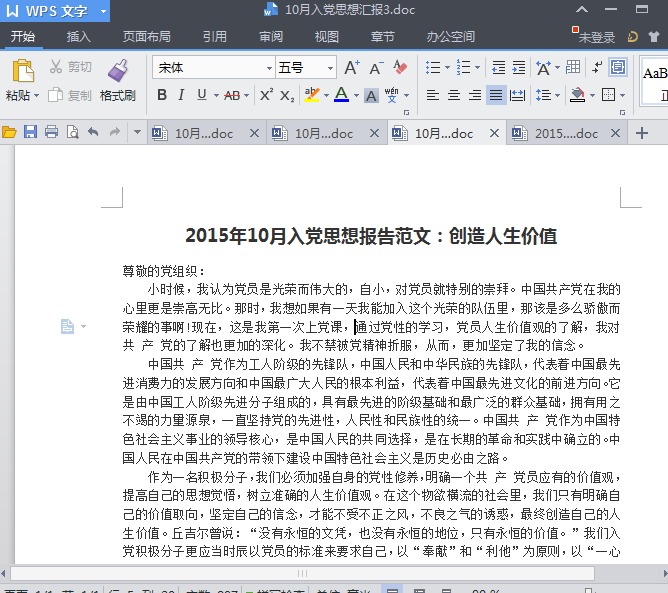Toggle the highlighted show/hide marks button
668x593 pixels.
tap(618, 67)
